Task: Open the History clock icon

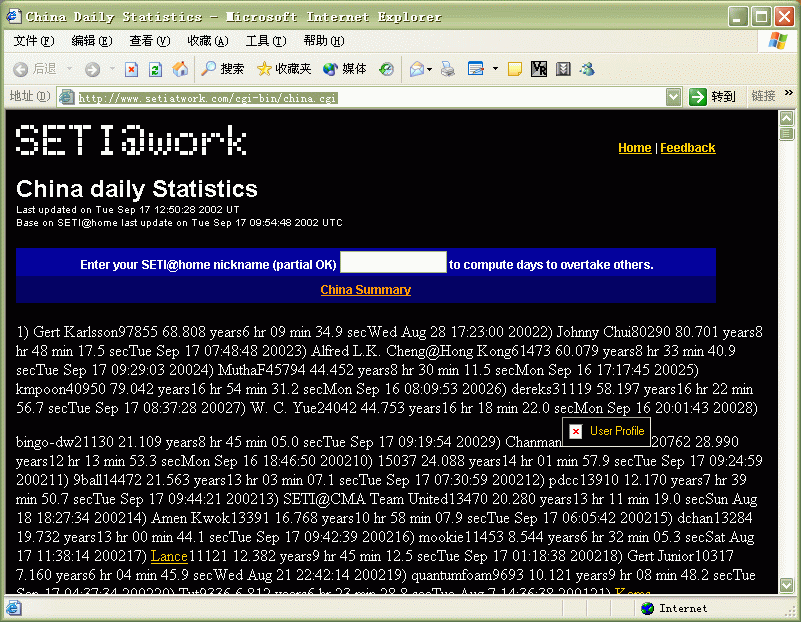Action: (x=386, y=69)
